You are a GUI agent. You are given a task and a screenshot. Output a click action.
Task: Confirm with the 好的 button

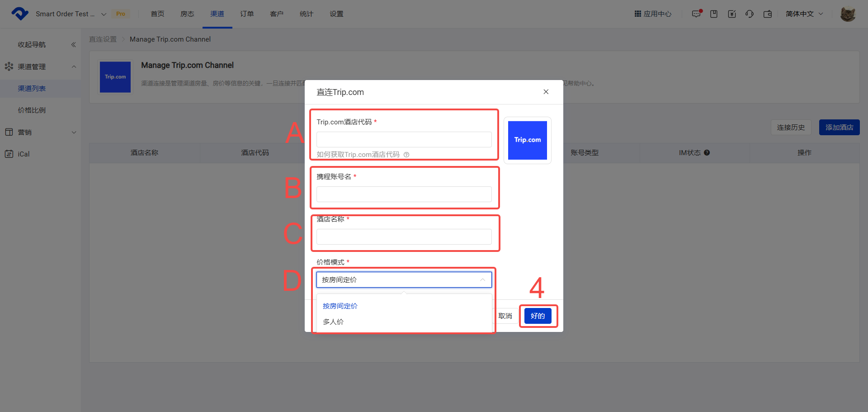point(538,316)
